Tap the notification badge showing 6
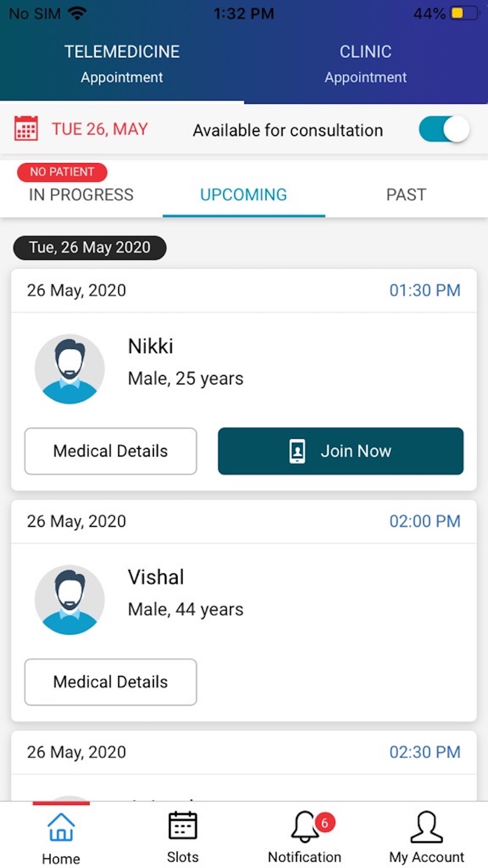This screenshot has height=868, width=488. pos(325,823)
